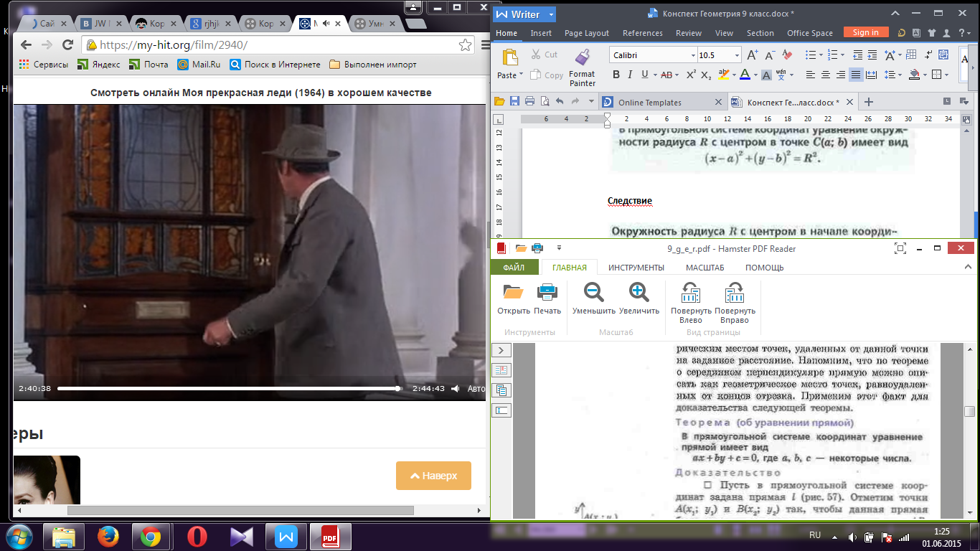The image size is (980, 551).
Task: Open strikethrough AB dropdown arrow
Action: (677, 75)
